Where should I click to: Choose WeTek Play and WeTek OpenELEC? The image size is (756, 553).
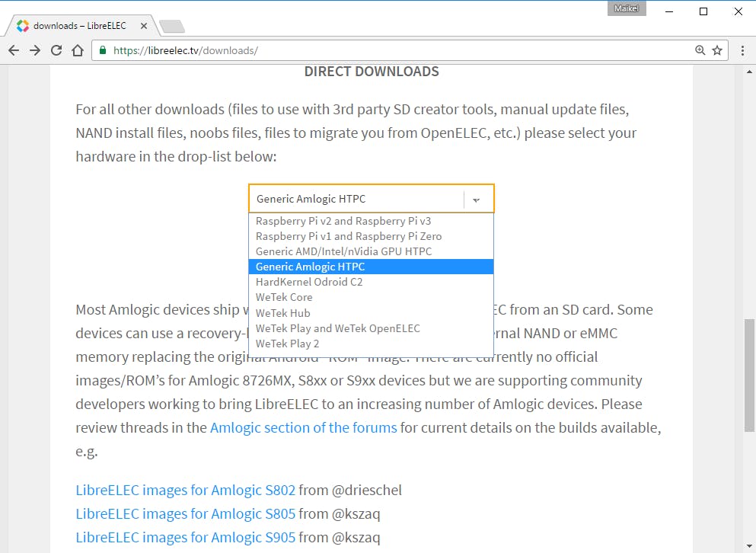tap(372, 328)
